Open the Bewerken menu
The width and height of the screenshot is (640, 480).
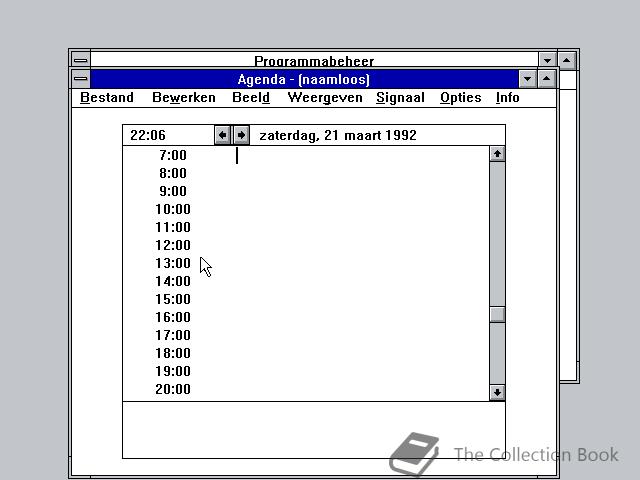pos(184,98)
